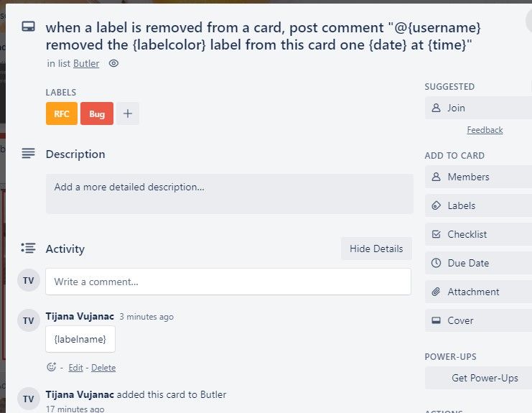Open the Butler list link

click(x=86, y=63)
